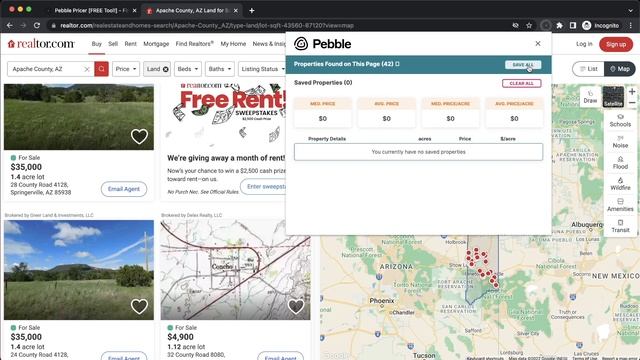Open the browser Extensions puzzle icon
640x360 pixels.
(x=560, y=25)
